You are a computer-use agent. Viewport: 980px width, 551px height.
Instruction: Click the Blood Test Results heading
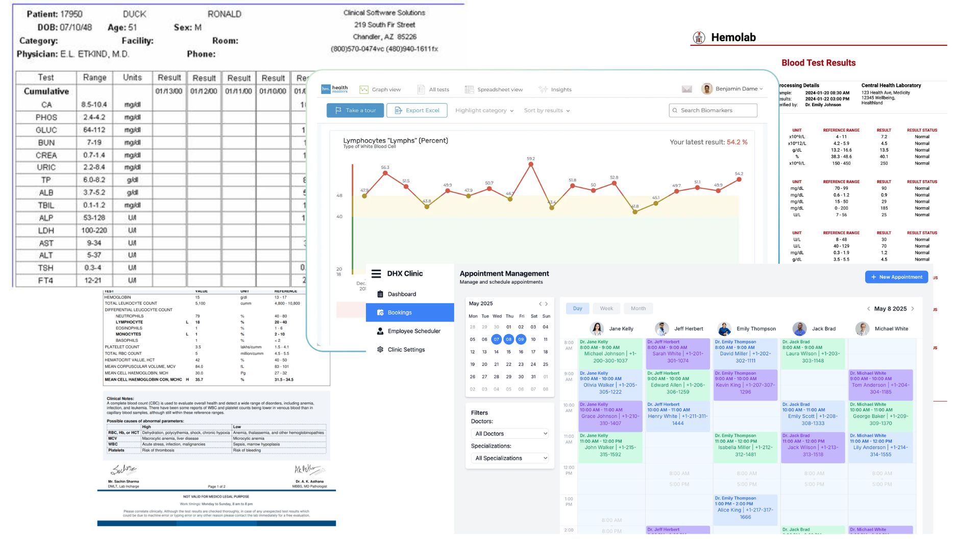(x=818, y=63)
